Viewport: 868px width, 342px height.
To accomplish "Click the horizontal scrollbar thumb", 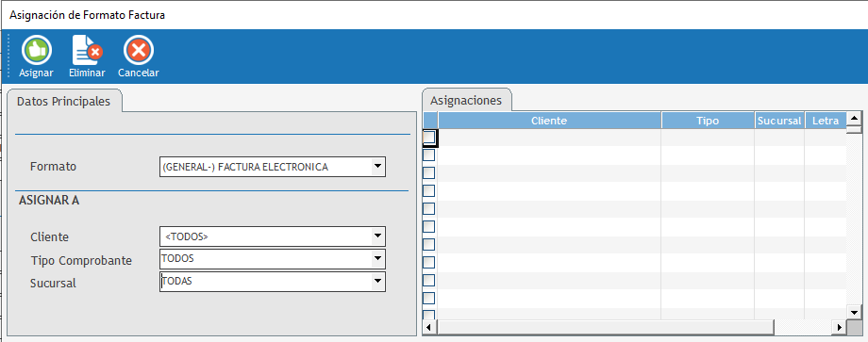I will click(x=606, y=328).
